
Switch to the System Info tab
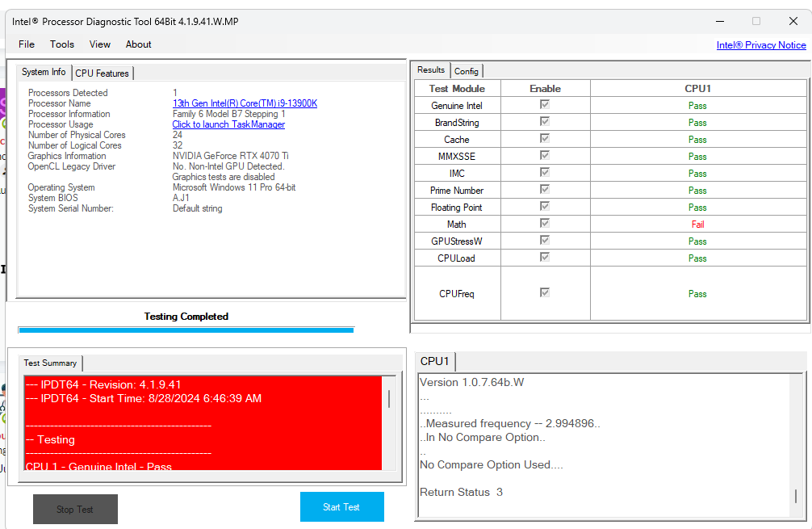tap(44, 72)
